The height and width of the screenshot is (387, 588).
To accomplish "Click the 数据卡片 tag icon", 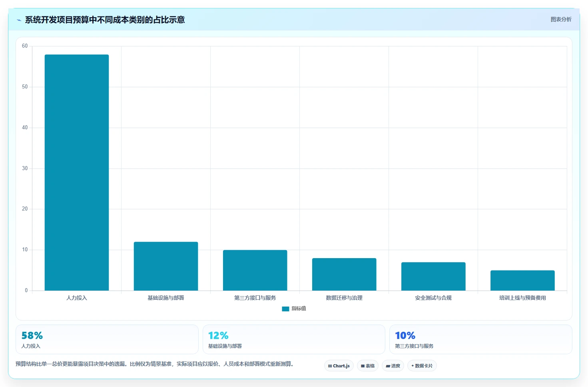I will tap(413, 366).
